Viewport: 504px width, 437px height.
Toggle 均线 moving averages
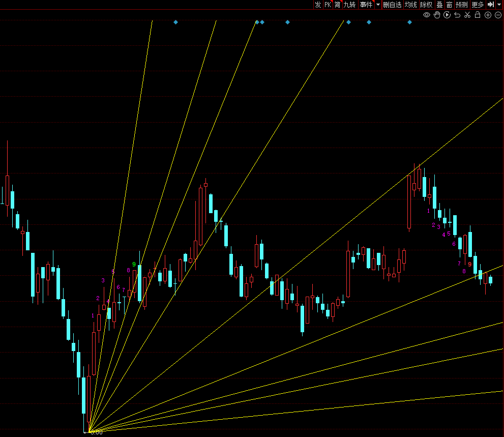pyautogui.click(x=411, y=5)
